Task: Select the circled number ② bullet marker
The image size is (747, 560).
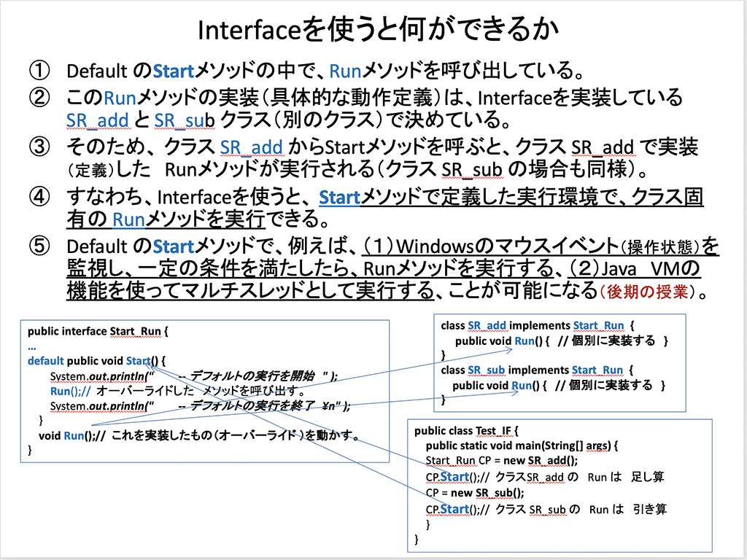Action: 39,98
